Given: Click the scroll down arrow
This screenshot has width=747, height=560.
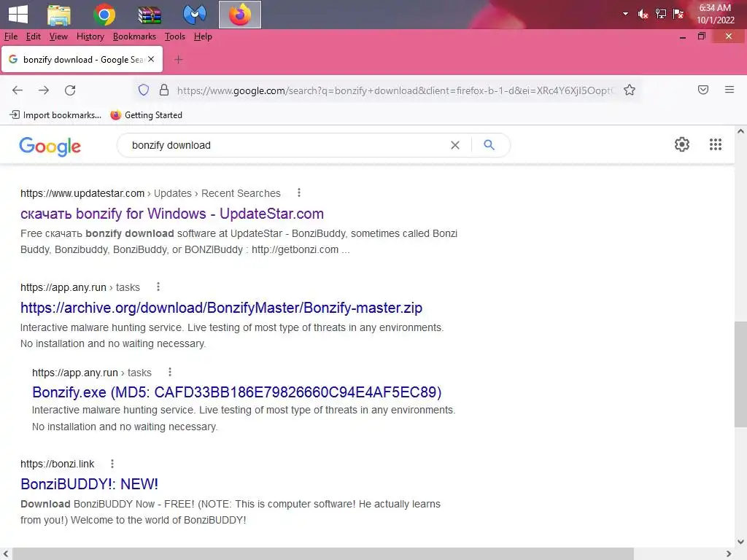Looking at the screenshot, I should click(x=740, y=542).
